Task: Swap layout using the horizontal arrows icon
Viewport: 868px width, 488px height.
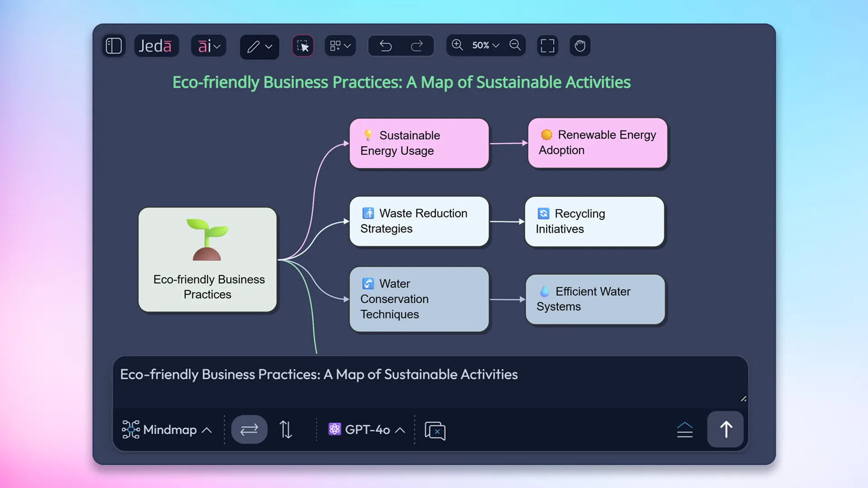Action: pyautogui.click(x=249, y=429)
